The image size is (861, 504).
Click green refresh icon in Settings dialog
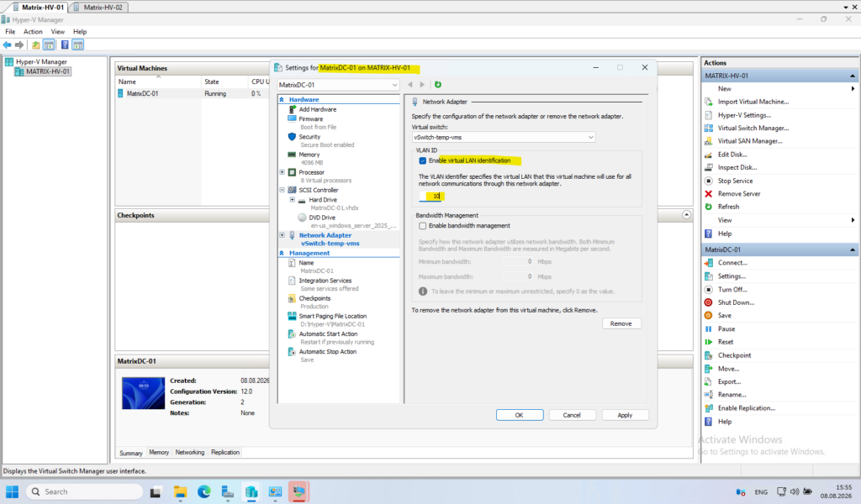[x=437, y=85]
